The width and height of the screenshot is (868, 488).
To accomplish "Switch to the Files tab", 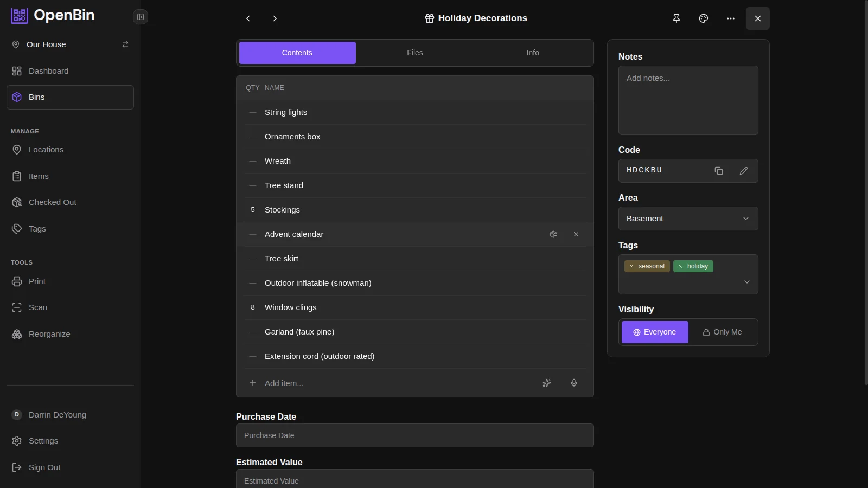I will (414, 53).
